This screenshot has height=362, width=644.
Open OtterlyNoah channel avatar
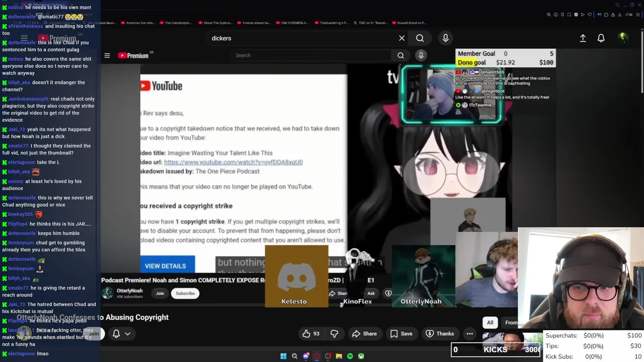(x=107, y=293)
